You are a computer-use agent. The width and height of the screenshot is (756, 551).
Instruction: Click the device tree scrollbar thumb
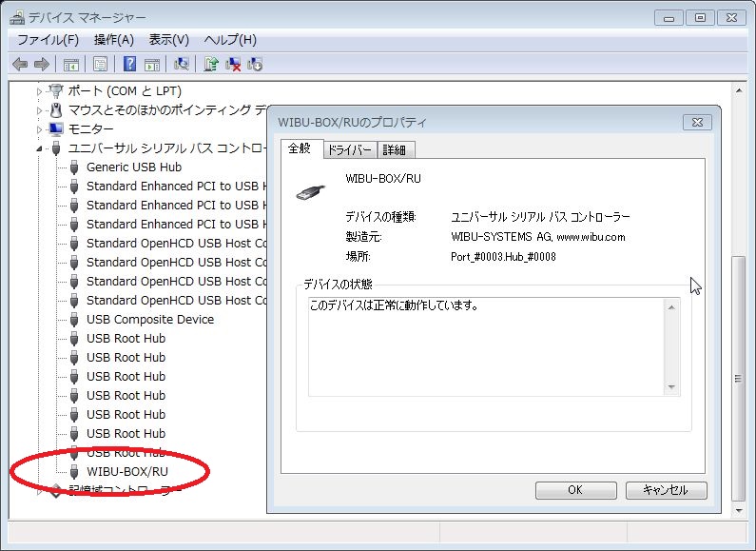click(738, 378)
